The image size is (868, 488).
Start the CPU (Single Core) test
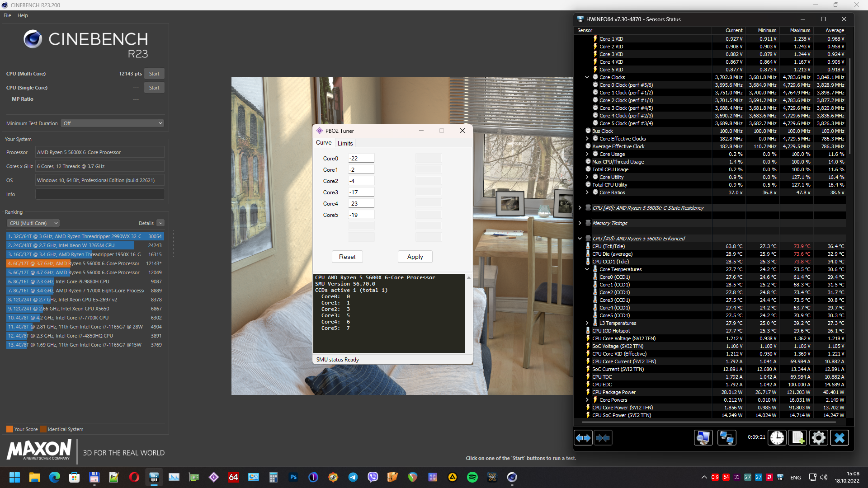coord(154,88)
